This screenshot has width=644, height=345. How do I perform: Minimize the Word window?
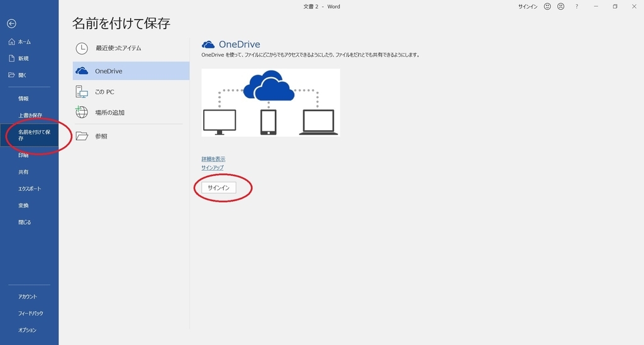tap(596, 6)
